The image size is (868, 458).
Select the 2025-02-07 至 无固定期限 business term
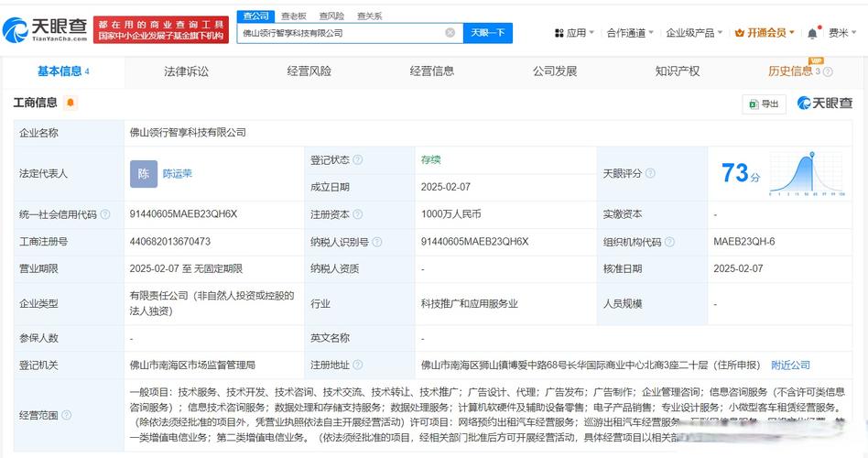click(x=186, y=268)
